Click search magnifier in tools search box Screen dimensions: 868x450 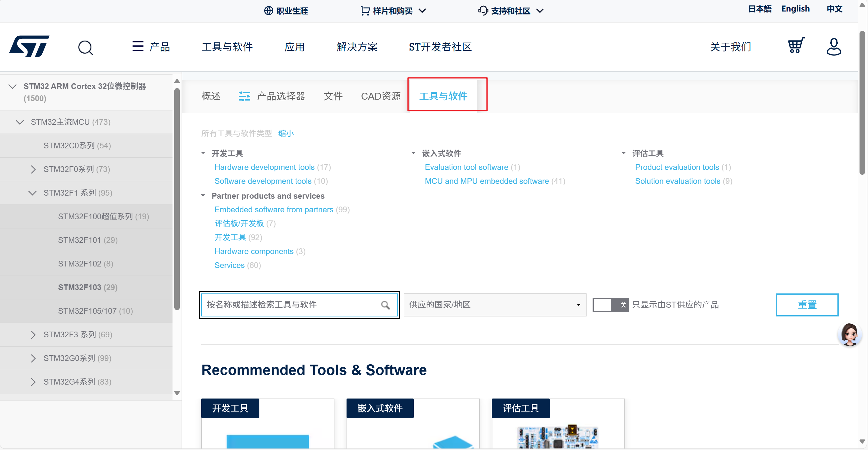coord(385,305)
